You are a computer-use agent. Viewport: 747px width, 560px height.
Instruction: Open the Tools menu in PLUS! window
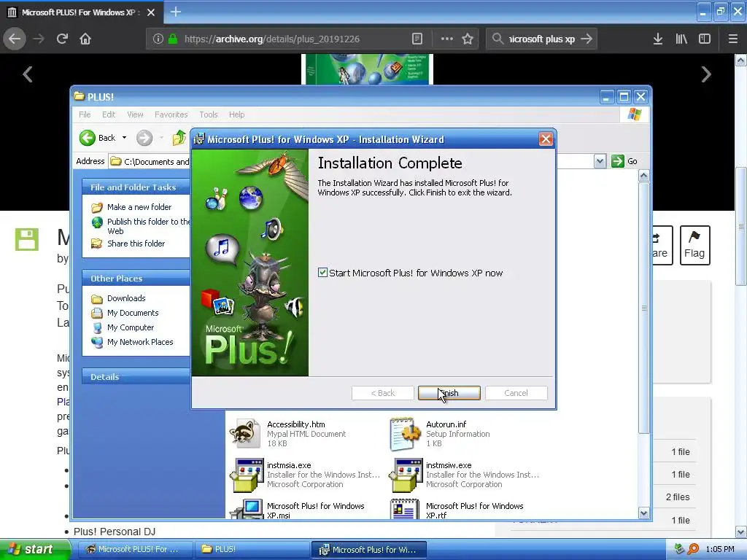pyautogui.click(x=208, y=114)
